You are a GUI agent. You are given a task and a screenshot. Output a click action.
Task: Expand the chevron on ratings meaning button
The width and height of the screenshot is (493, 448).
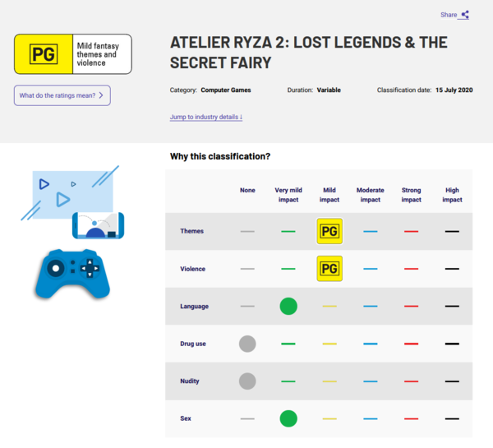(100, 95)
